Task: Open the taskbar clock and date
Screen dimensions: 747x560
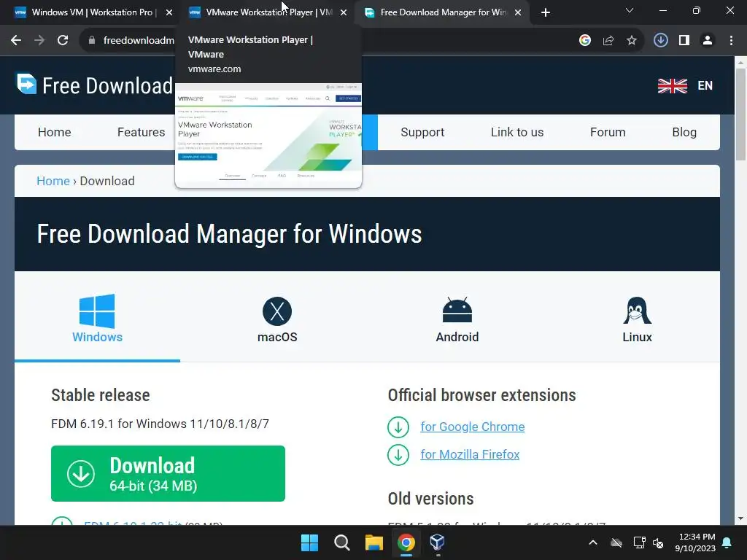Action: (x=695, y=542)
